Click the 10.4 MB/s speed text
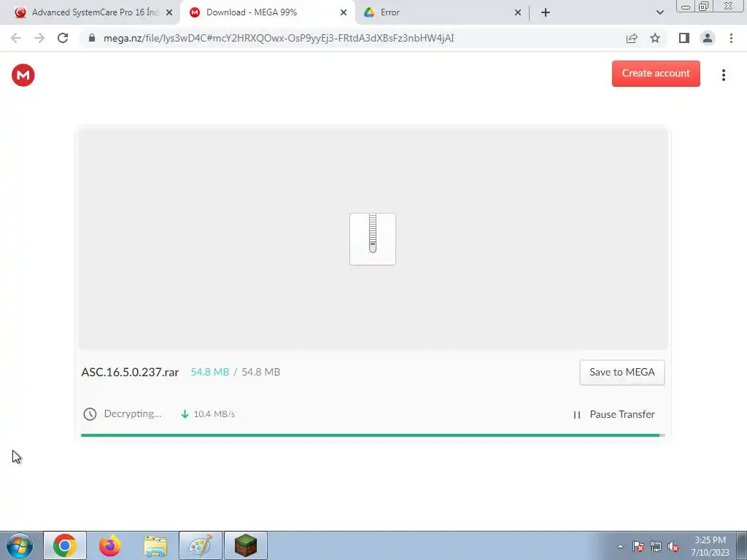 tap(214, 414)
